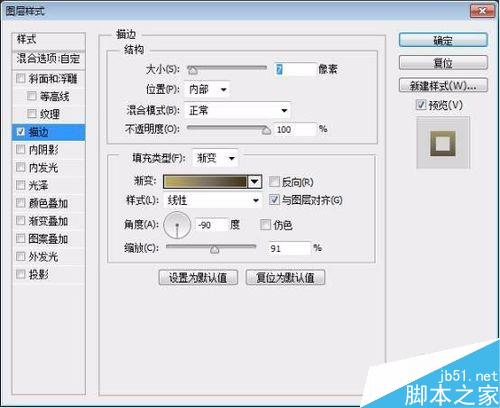Click the 复位 button
The width and height of the screenshot is (500, 408).
point(443,62)
